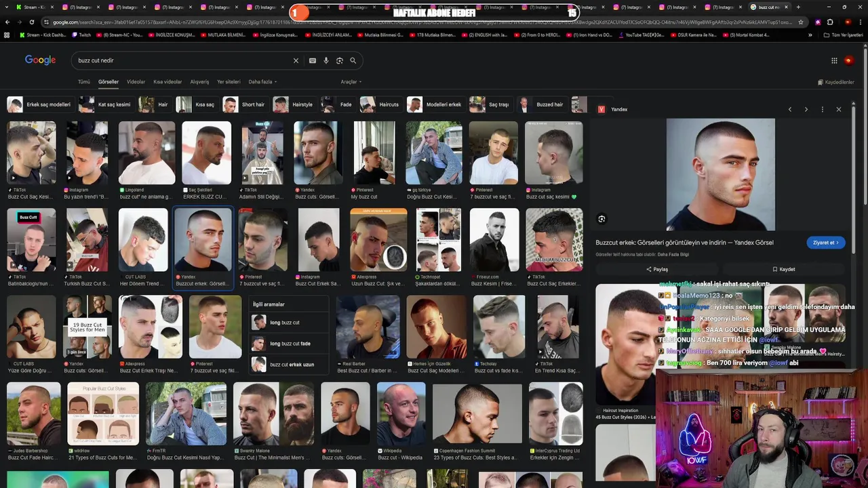The width and height of the screenshot is (868, 488).
Task: Open Google account avatar menu
Action: [848, 60]
